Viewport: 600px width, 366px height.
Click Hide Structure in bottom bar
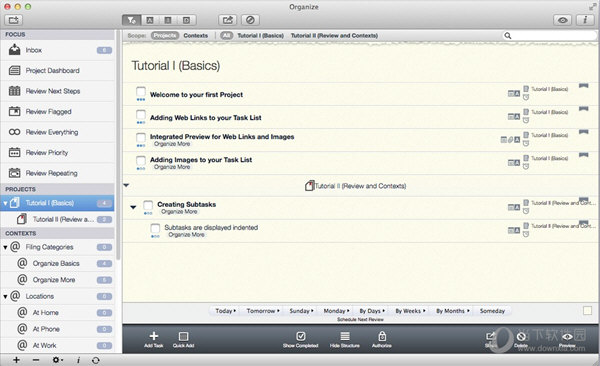coord(345,339)
